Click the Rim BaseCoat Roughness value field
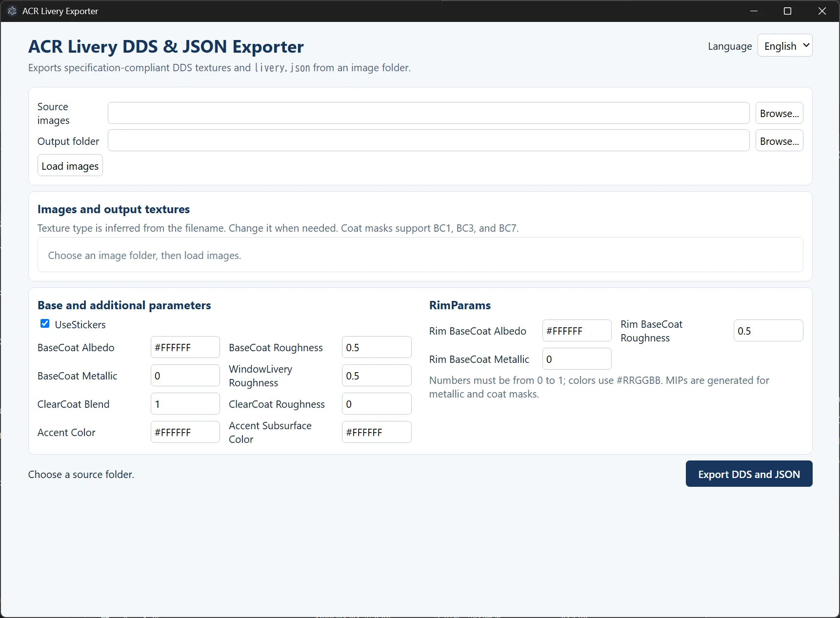 tap(768, 331)
